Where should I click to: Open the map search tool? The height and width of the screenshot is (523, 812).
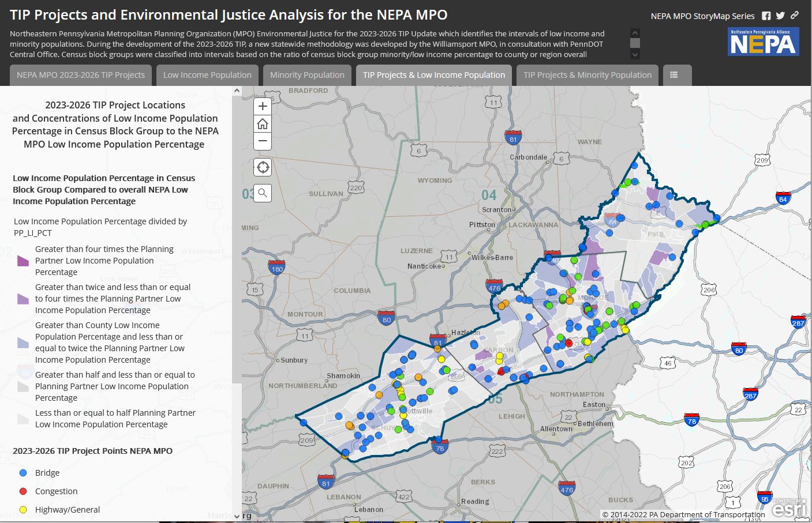(x=263, y=193)
